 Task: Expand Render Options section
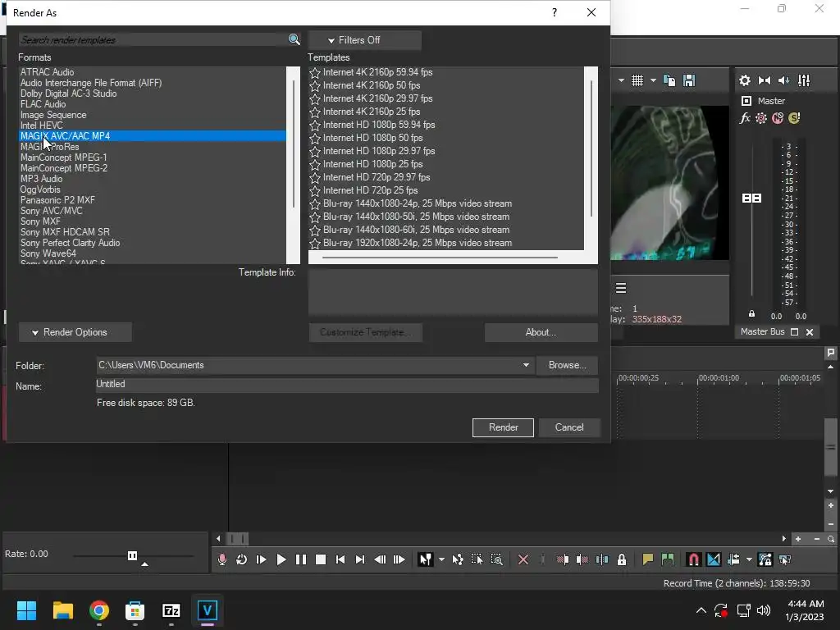(x=75, y=332)
